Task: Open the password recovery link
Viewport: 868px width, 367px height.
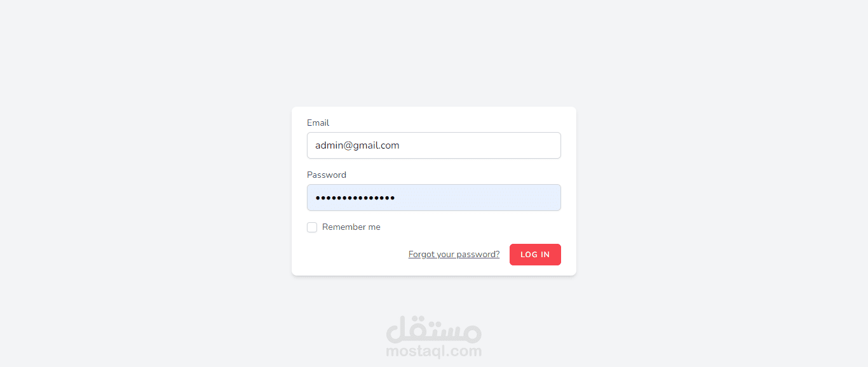Action: [454, 255]
